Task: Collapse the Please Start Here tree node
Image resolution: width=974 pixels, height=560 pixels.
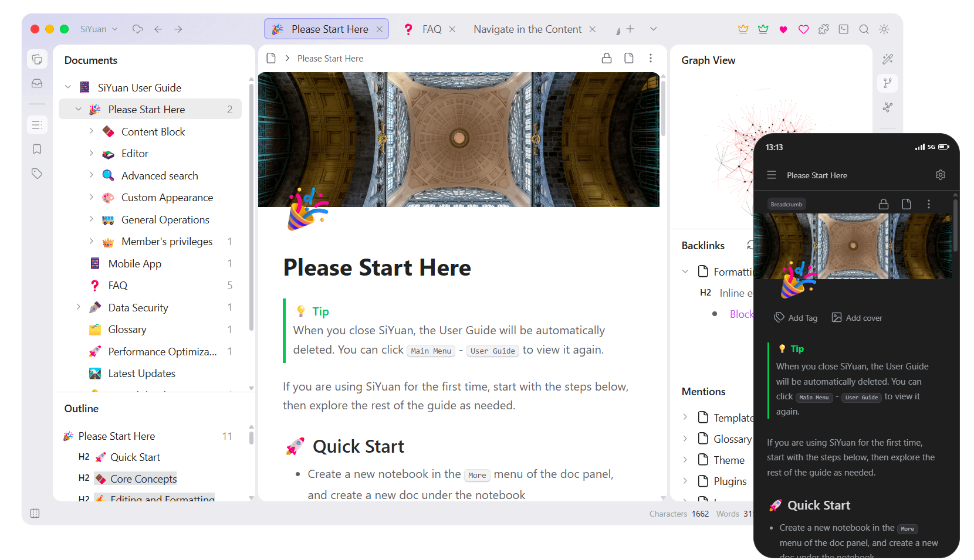Action: pyautogui.click(x=79, y=109)
